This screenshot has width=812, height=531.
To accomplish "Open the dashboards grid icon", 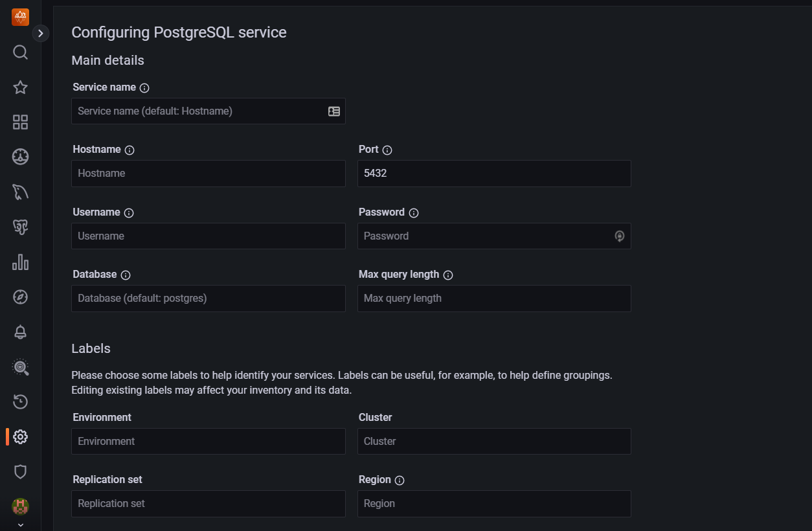I will (x=20, y=122).
